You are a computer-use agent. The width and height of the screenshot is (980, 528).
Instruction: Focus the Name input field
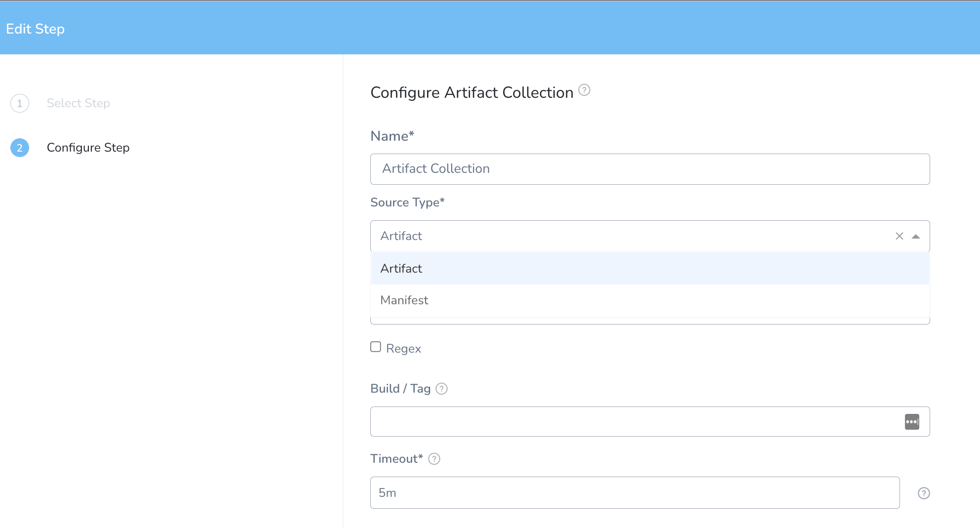click(650, 169)
